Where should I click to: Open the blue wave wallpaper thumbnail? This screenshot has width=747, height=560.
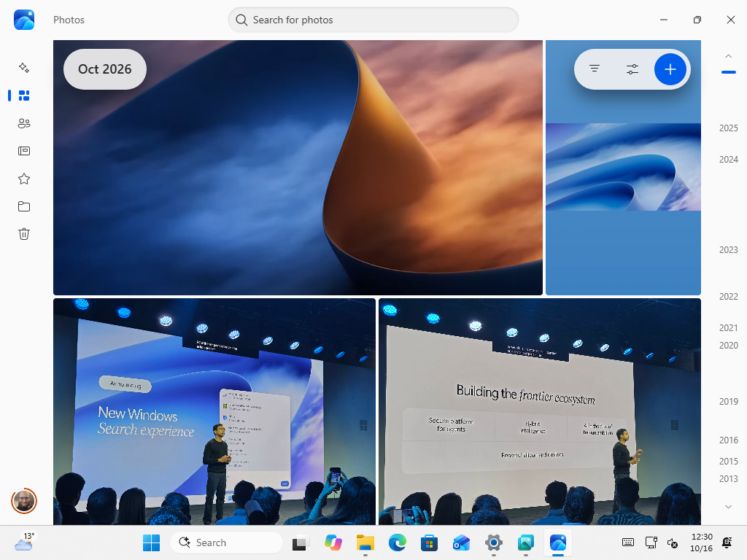pos(623,167)
